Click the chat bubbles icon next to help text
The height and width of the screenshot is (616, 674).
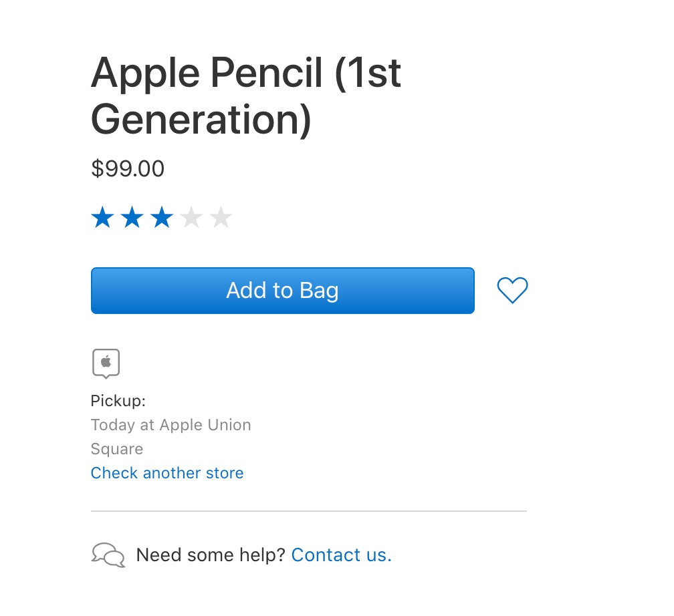pyautogui.click(x=108, y=555)
